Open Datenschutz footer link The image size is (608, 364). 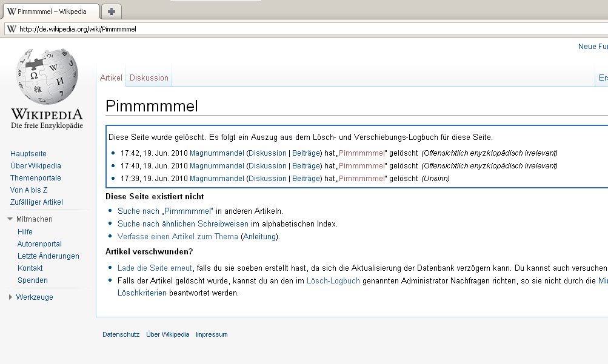(x=121, y=334)
